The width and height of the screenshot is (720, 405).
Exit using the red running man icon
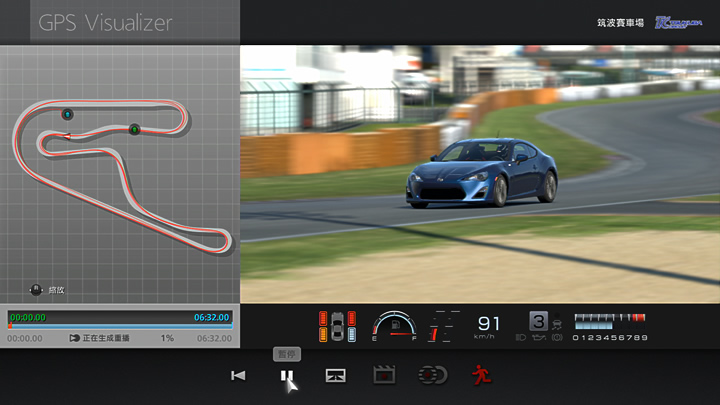[481, 376]
